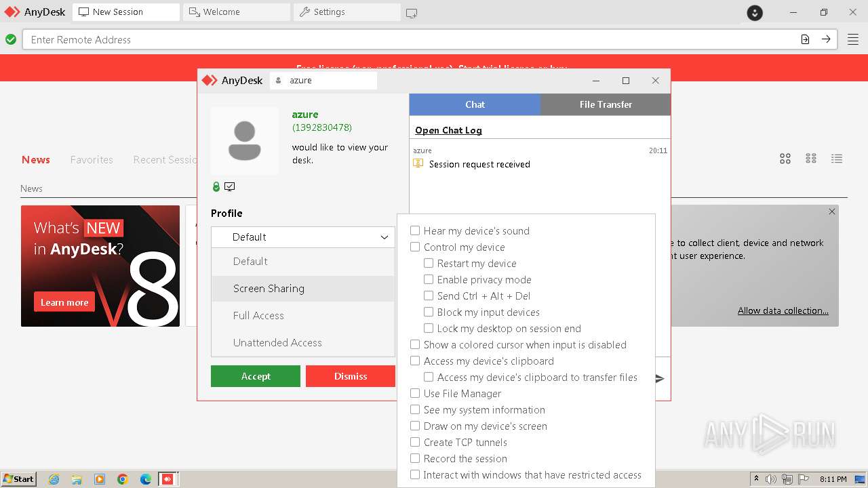Click Learn more on AnyDesk 8 banner

[x=64, y=302]
